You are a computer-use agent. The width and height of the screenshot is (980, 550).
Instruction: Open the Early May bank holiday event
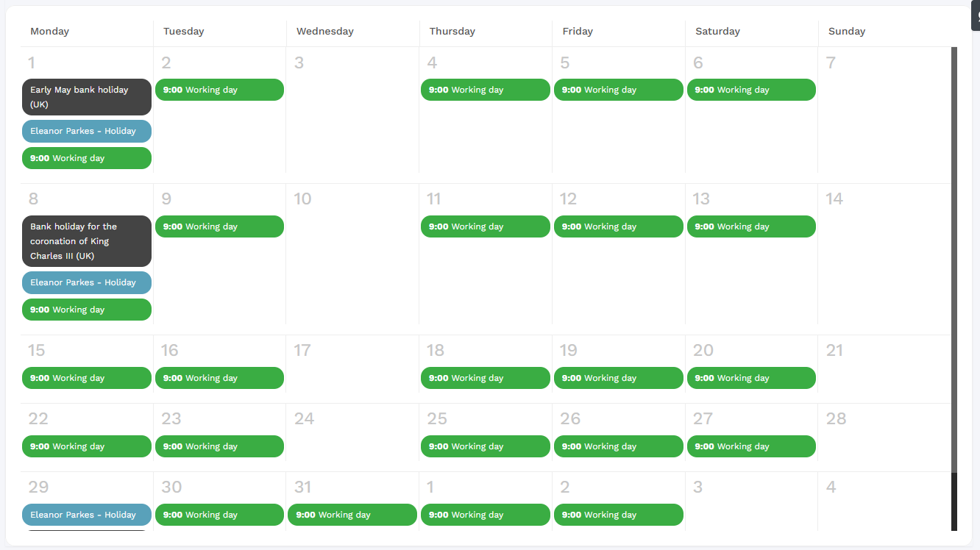[87, 97]
